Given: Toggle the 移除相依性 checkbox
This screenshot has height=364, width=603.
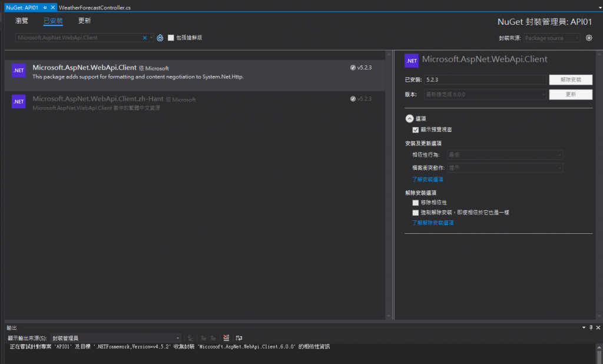Looking at the screenshot, I should 415,203.
